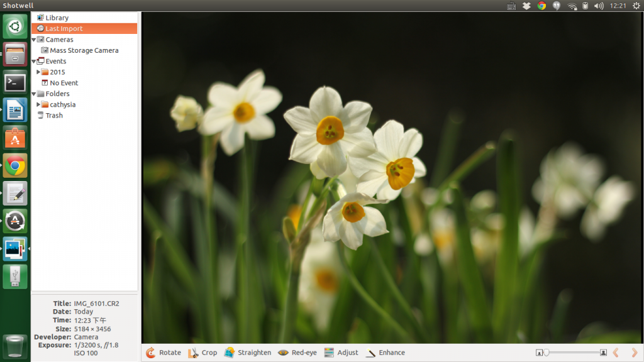Go to the next photo arrow

pos(634,353)
